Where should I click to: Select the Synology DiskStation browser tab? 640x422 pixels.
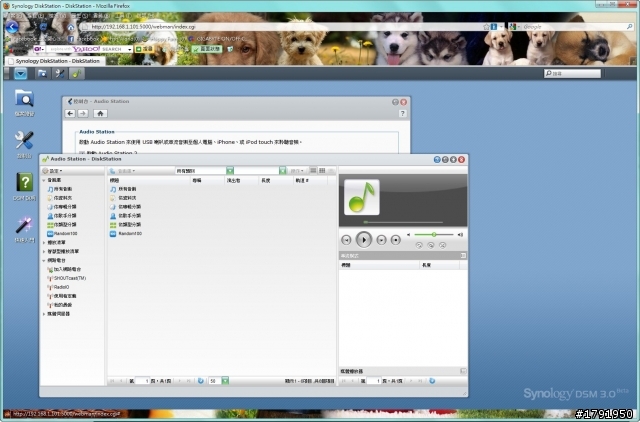pos(55,61)
